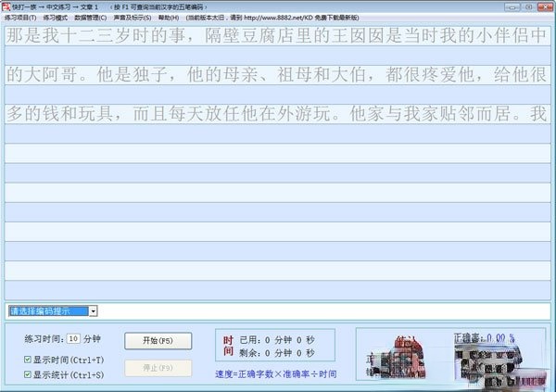Open the 练习模式 menu
Viewport: 556px width, 392px height.
(x=57, y=18)
